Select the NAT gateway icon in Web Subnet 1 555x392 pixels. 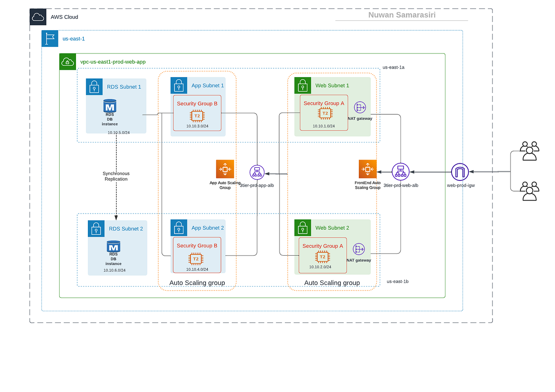click(359, 107)
